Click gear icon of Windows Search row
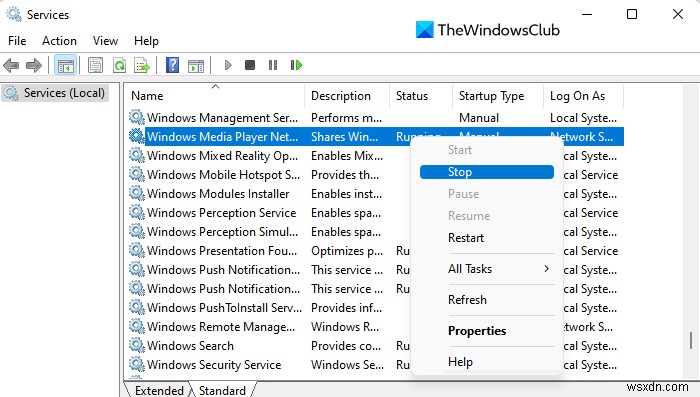 click(x=137, y=345)
